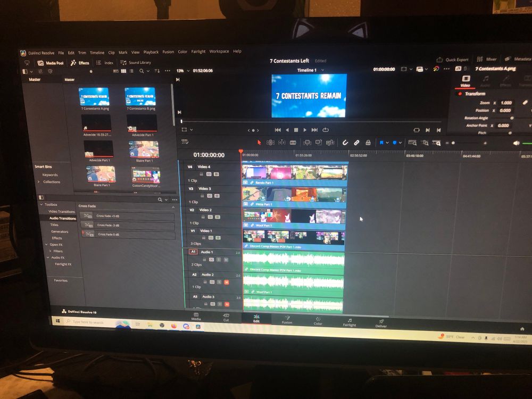Click the Insert Clip toolbar icon
Image resolution: width=532 pixels, height=399 pixels.
coord(307,143)
